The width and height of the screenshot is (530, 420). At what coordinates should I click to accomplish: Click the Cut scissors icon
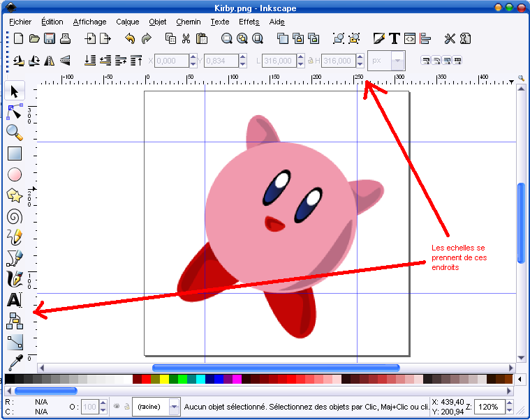[186, 38]
